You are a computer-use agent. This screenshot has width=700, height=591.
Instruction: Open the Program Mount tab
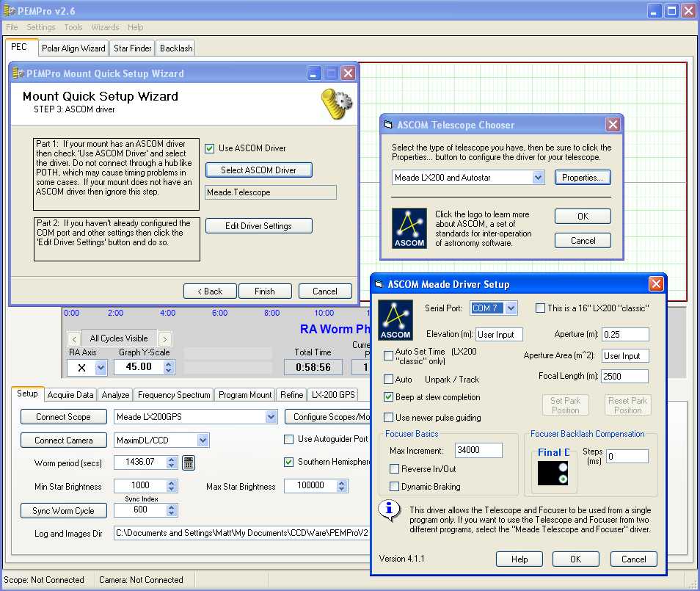coord(245,395)
